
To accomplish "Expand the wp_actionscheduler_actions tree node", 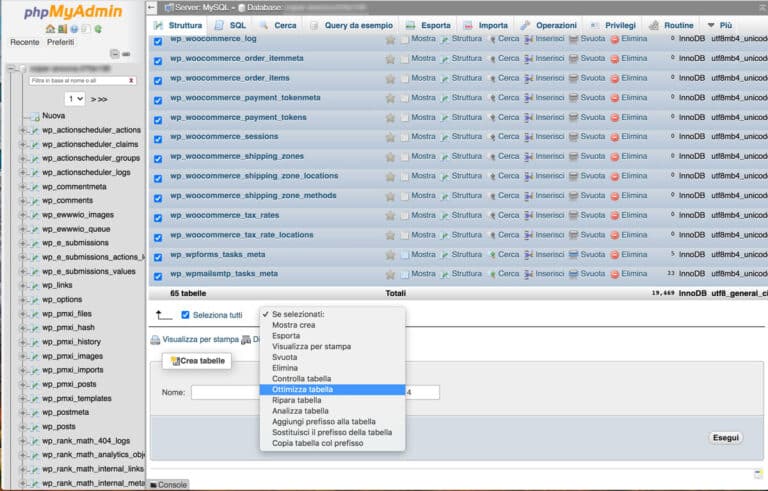I will (22, 130).
